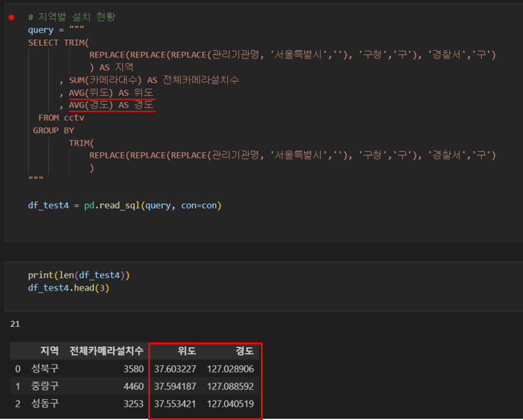523x420 pixels.
Task: Click the value '3580'
Action: point(133,369)
